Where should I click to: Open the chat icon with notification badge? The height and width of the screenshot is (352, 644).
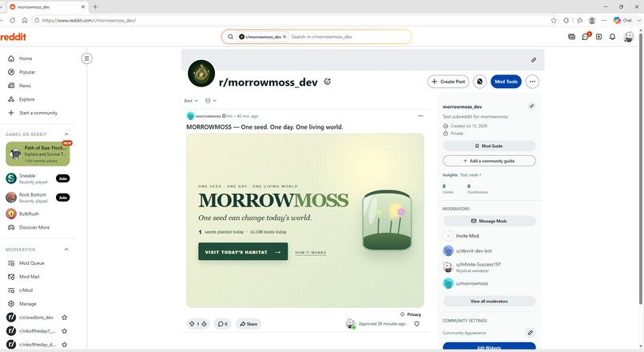pos(585,37)
